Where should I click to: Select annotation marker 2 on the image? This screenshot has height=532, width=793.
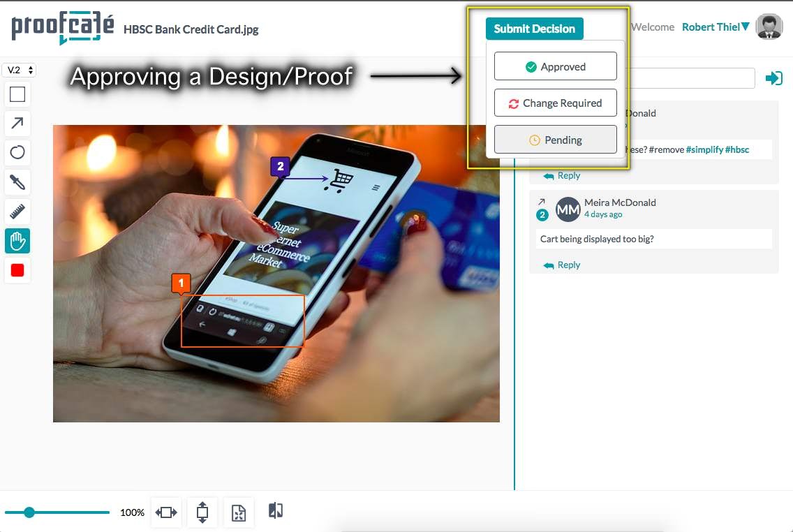(280, 166)
